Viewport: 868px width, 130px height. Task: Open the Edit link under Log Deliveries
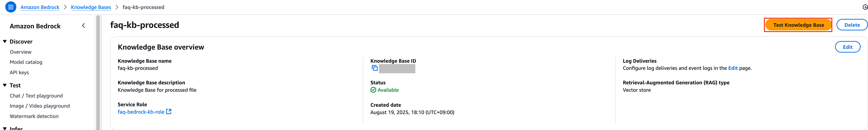tap(733, 68)
